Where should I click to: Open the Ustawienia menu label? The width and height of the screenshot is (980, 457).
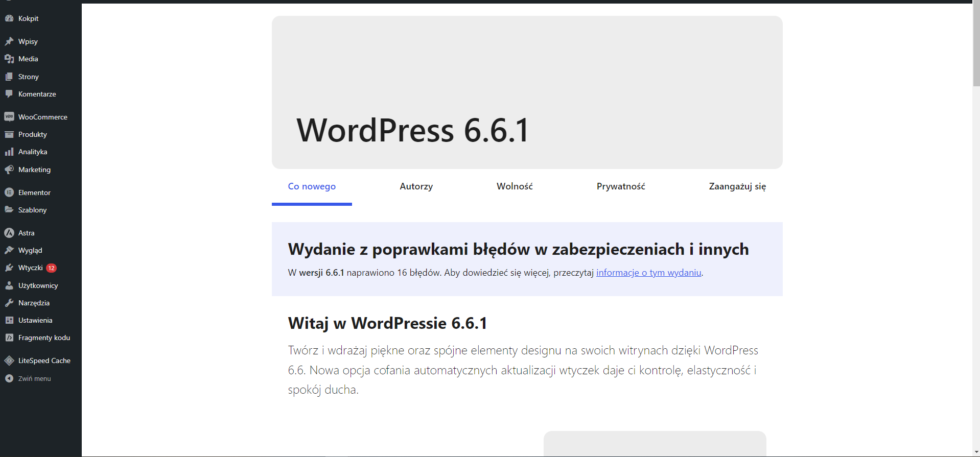pos(35,320)
